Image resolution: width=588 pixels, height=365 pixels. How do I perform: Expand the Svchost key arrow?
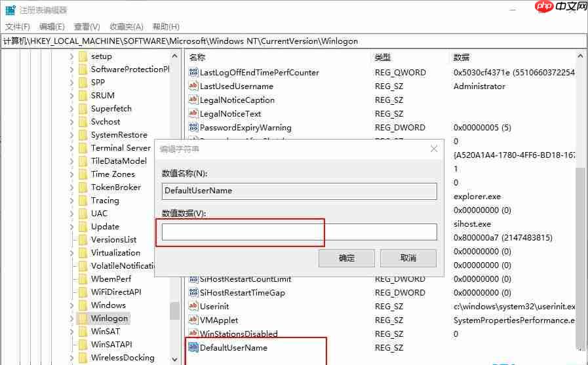pyautogui.click(x=71, y=122)
